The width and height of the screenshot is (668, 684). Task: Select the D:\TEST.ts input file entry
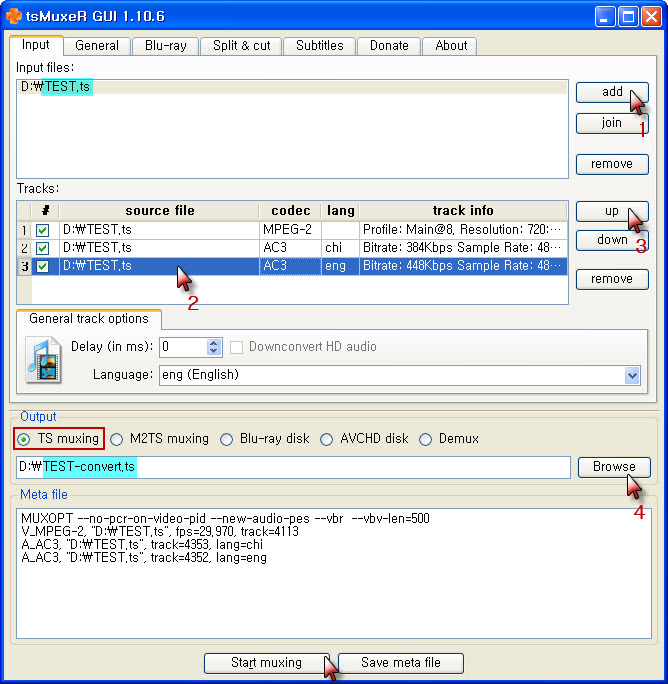click(292, 87)
